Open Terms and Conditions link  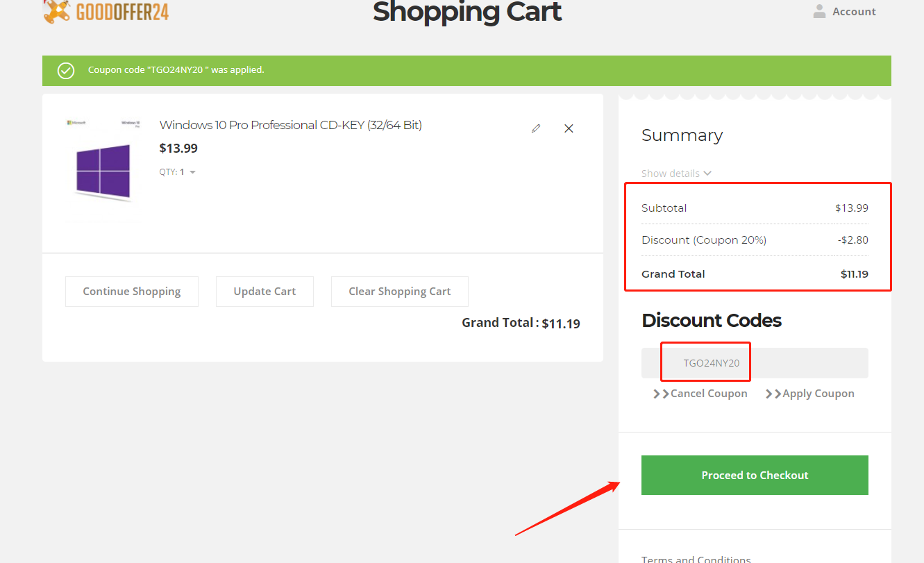[x=696, y=559]
